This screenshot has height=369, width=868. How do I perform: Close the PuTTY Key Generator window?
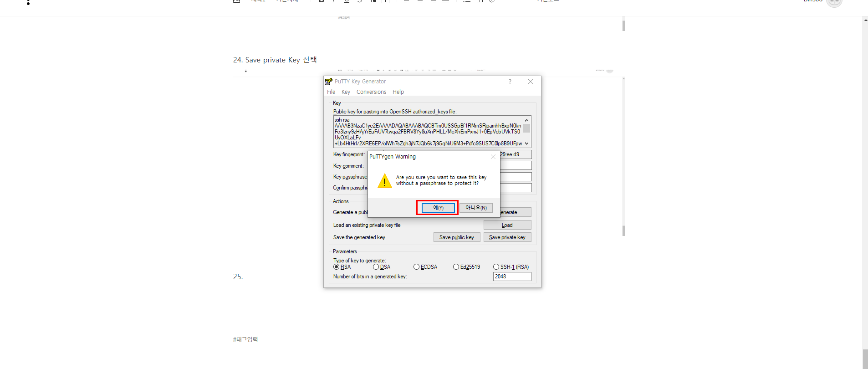[531, 82]
